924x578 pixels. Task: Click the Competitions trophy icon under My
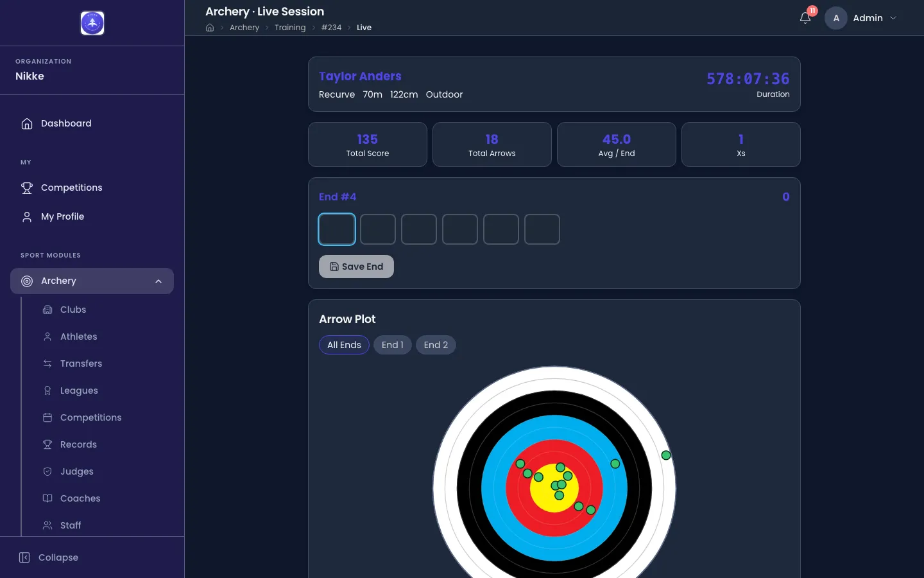(27, 188)
